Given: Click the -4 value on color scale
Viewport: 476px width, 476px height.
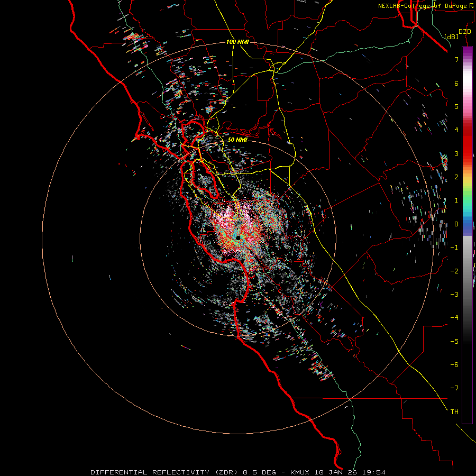Looking at the screenshot, I should (x=454, y=318).
